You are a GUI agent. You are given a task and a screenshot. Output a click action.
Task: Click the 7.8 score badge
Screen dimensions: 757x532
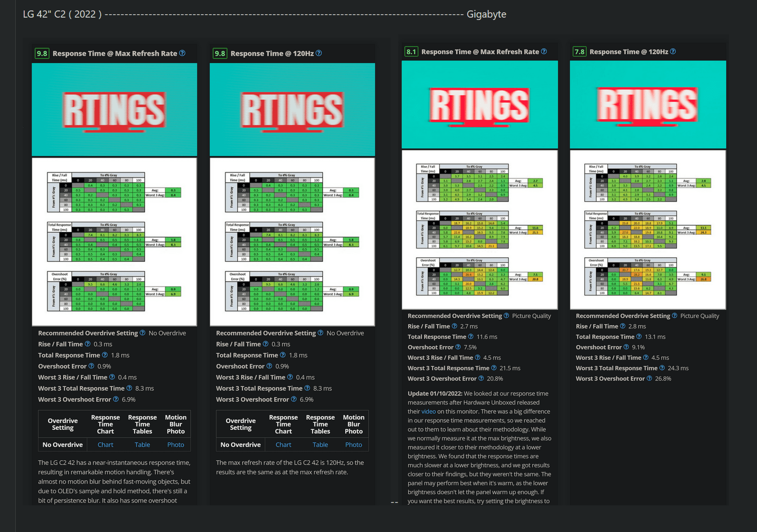click(580, 51)
